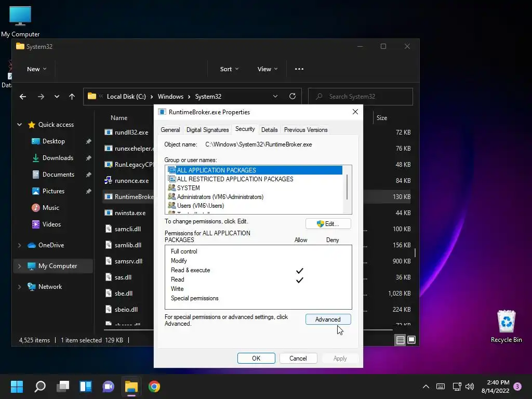Click Windows in address breadcrumb
Screen dimensions: 532x399
[170, 96]
